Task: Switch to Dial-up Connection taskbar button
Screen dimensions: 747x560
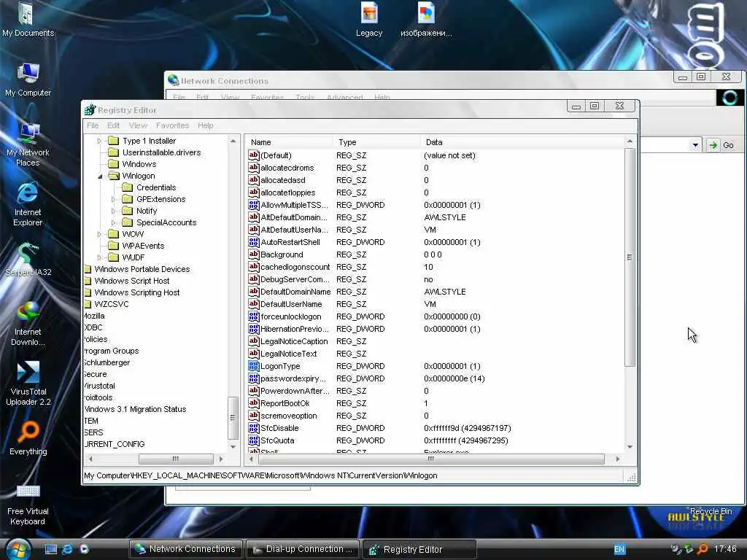Action: coord(303,549)
